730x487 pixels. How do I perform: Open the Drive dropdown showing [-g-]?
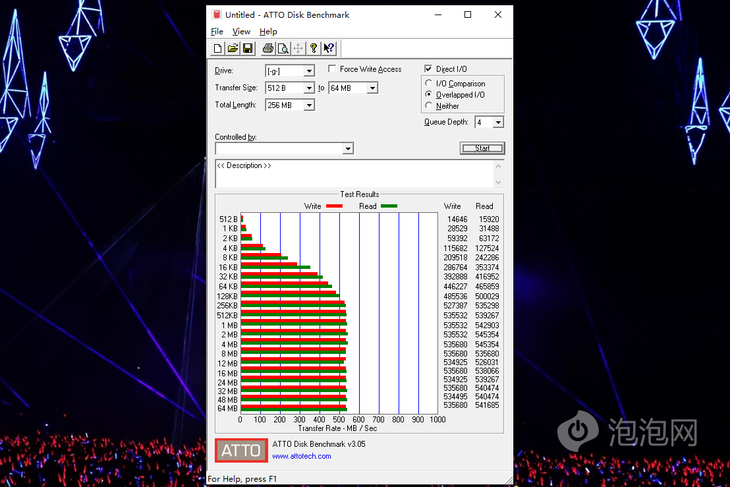(309, 71)
